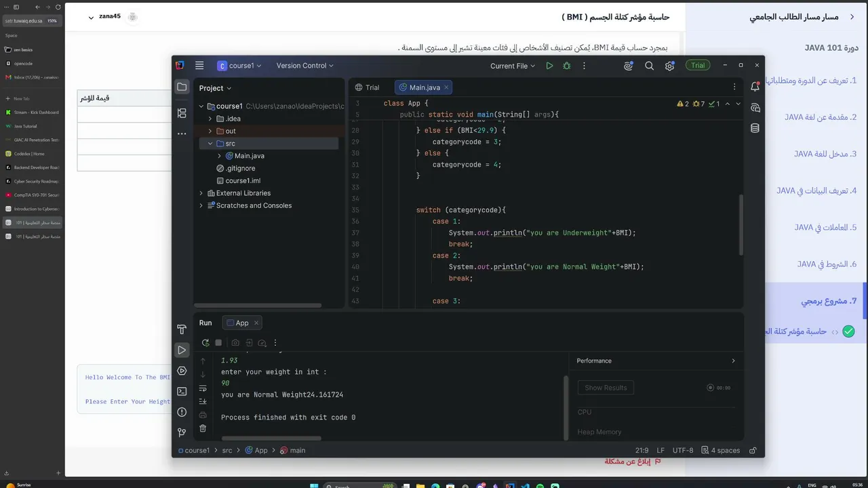Open the Problems tool window icon

[182, 412]
